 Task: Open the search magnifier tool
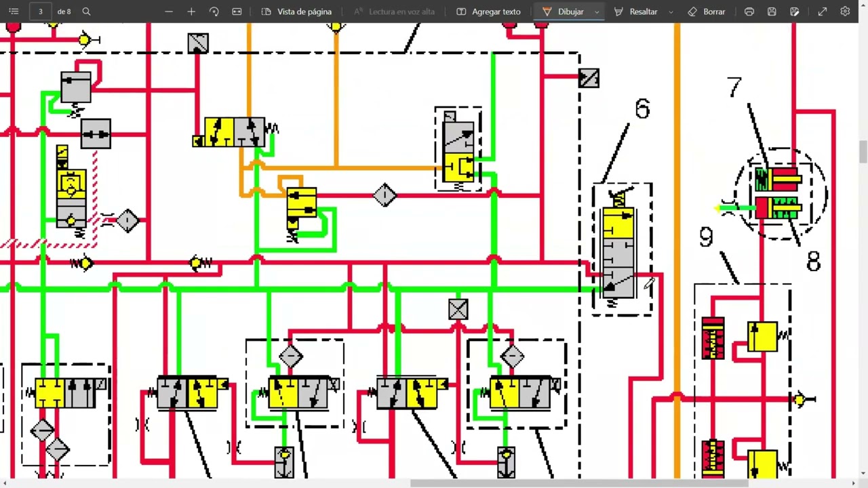(x=86, y=12)
